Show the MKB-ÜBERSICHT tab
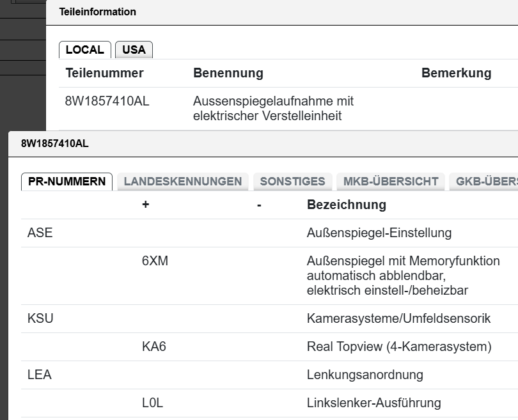This screenshot has width=518, height=420. coord(390,182)
